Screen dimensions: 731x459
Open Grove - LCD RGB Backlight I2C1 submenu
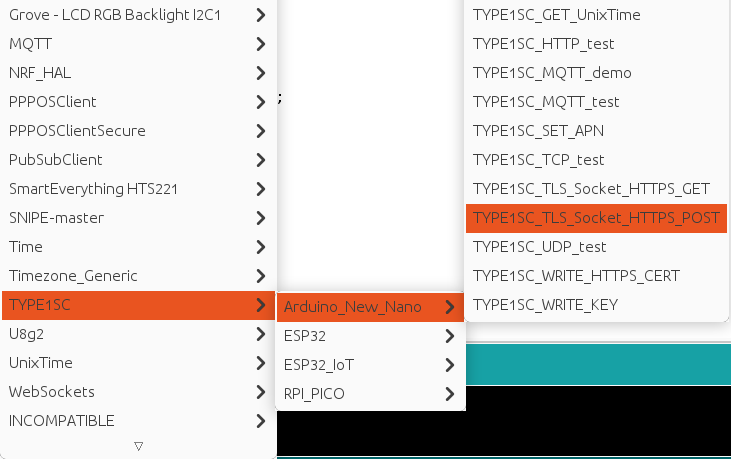pos(138,15)
